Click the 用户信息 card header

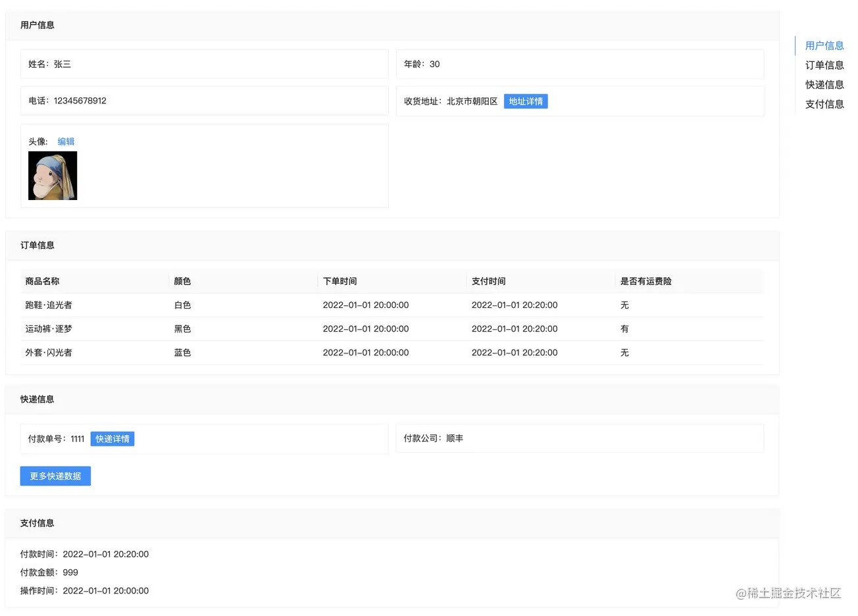[392, 25]
